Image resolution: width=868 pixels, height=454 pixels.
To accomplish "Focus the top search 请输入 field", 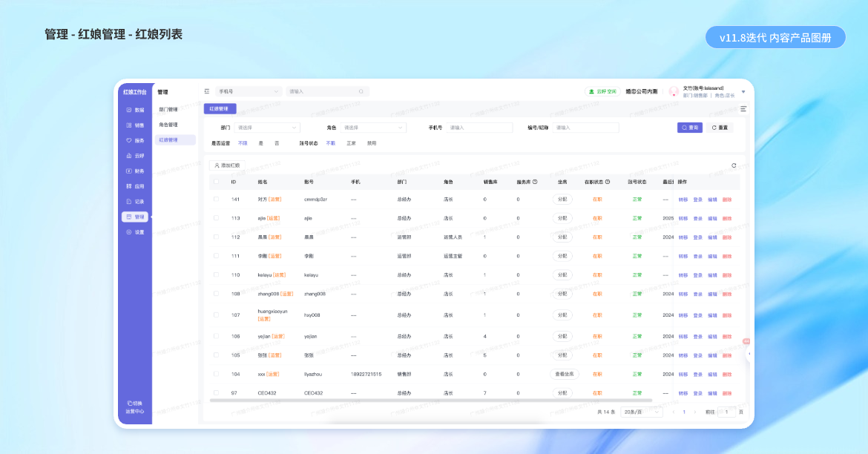I will (326, 91).
